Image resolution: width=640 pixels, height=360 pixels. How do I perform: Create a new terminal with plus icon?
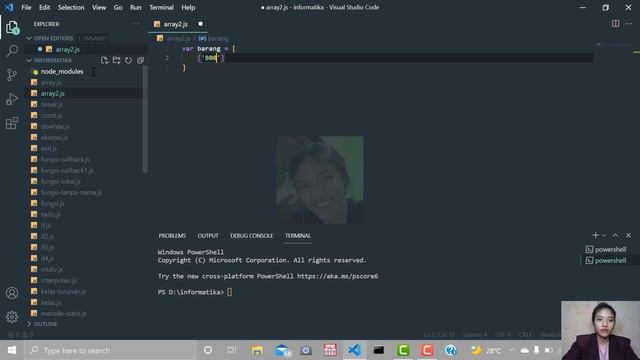coord(596,235)
